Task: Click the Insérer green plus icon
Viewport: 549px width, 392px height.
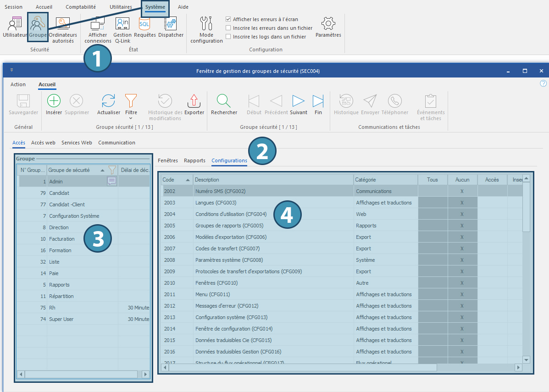Action: [54, 101]
